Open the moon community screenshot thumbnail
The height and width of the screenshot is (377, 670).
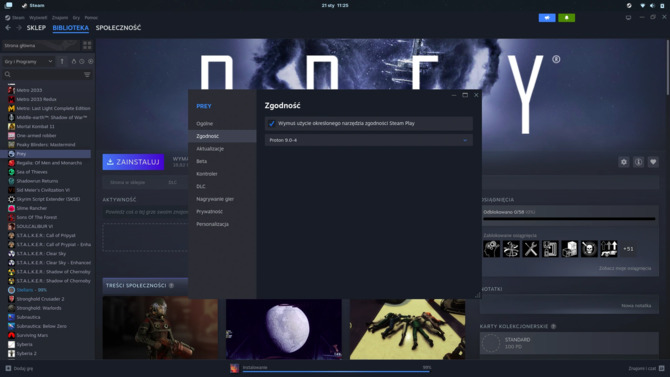click(284, 329)
